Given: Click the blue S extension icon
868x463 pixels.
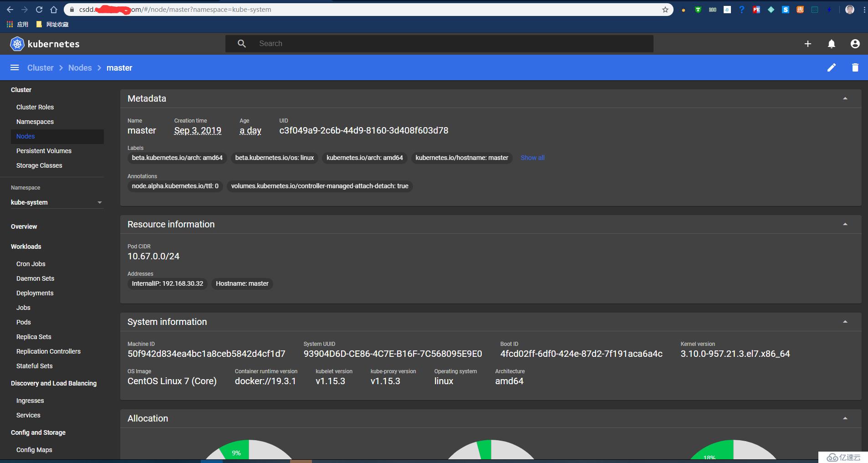Looking at the screenshot, I should coord(786,9).
